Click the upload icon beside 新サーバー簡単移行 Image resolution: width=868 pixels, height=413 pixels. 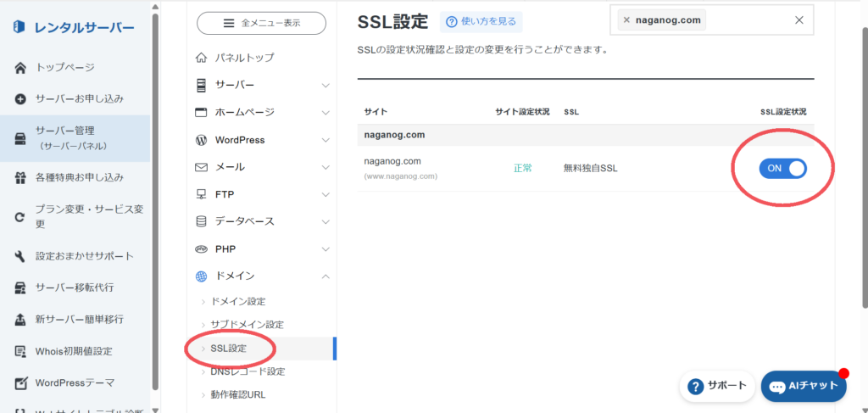[x=20, y=320]
